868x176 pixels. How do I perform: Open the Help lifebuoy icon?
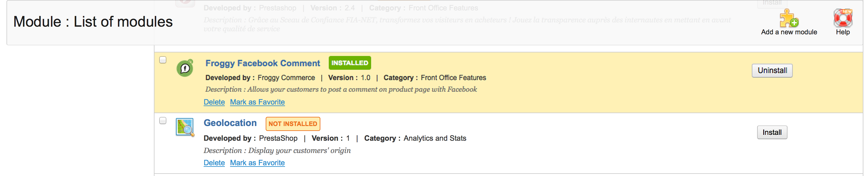pos(843,18)
